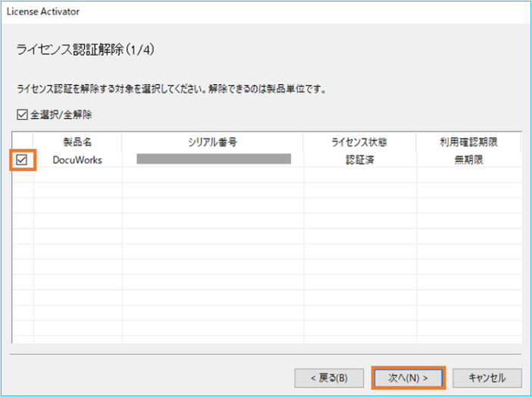Uncheck the DocuWorks row checkbox
Image resolution: width=532 pixels, height=397 pixels.
tap(22, 160)
